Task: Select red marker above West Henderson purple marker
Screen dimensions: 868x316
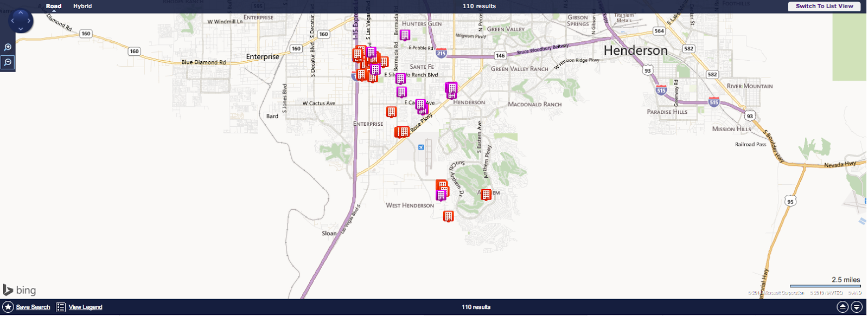Action: 442,184
